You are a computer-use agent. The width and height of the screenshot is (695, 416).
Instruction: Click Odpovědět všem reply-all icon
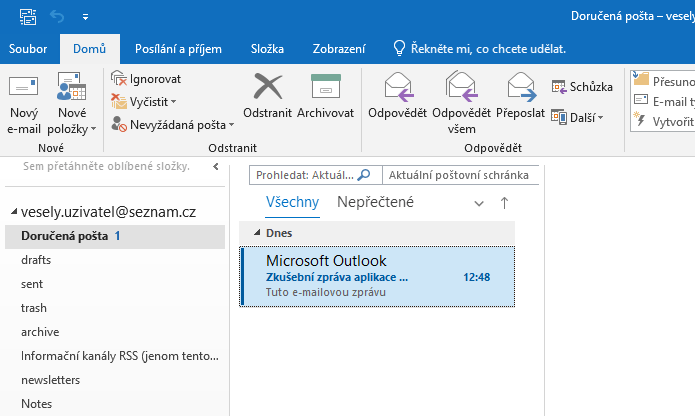461,87
